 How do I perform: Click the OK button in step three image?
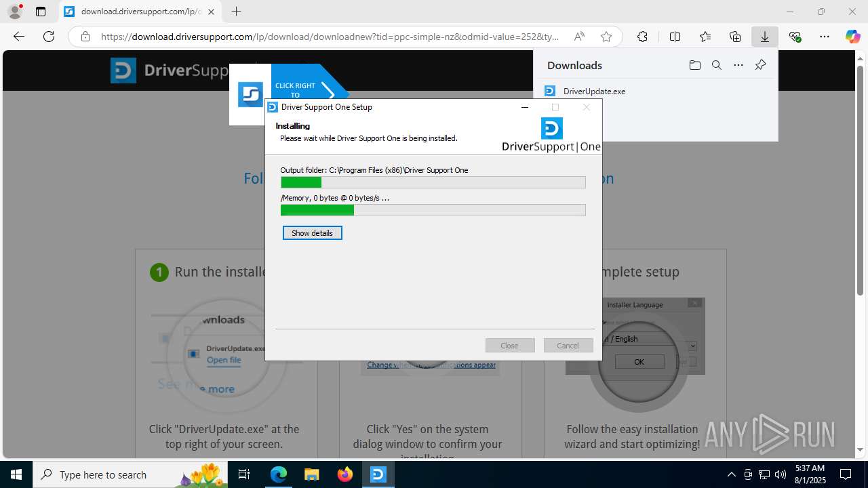tap(639, 362)
